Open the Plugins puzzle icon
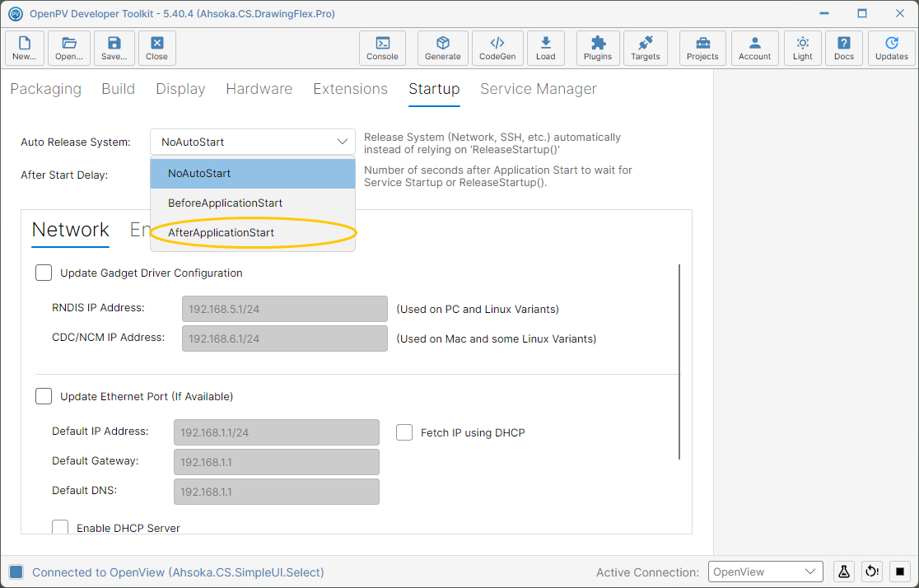The width and height of the screenshot is (919, 588). click(598, 48)
